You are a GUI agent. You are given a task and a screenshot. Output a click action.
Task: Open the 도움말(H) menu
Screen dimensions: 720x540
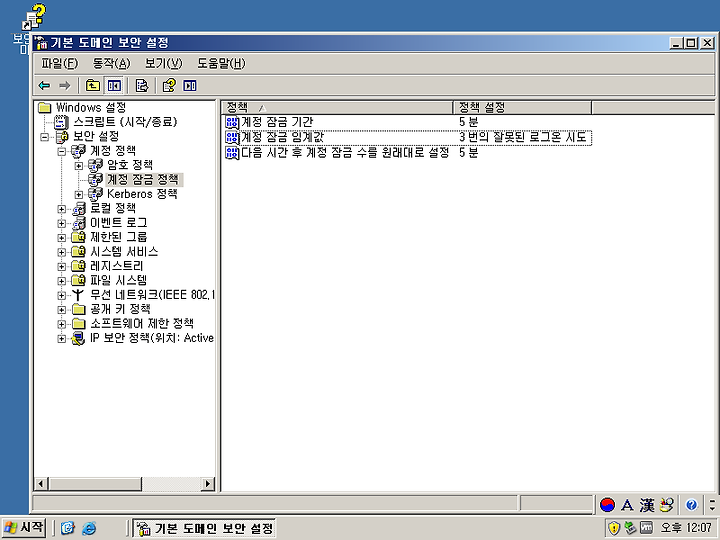(221, 63)
